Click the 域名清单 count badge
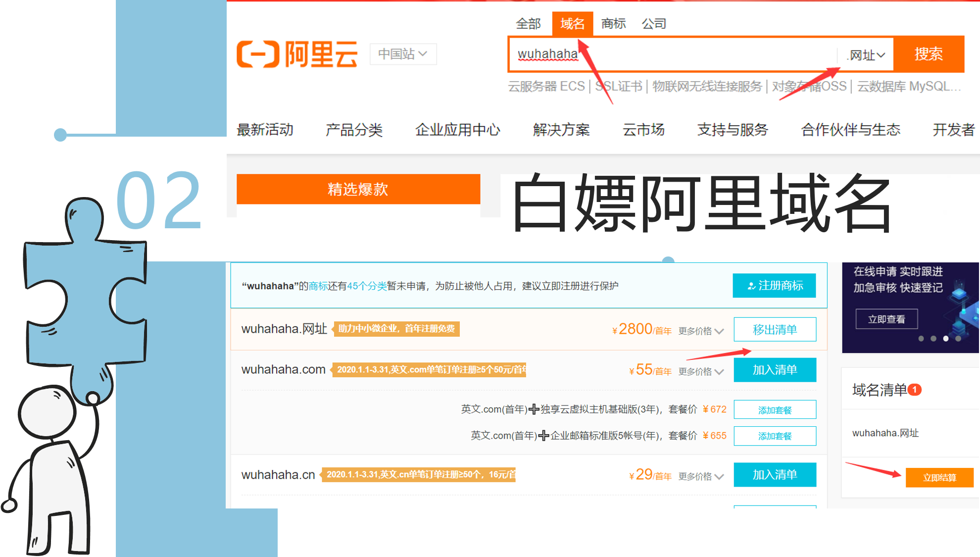The image size is (980, 557). (x=915, y=390)
